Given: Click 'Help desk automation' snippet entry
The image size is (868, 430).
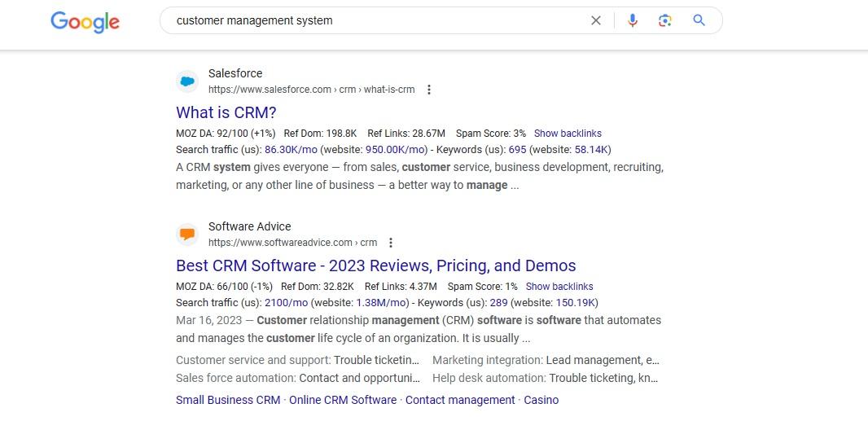Looking at the screenshot, I should point(546,378).
